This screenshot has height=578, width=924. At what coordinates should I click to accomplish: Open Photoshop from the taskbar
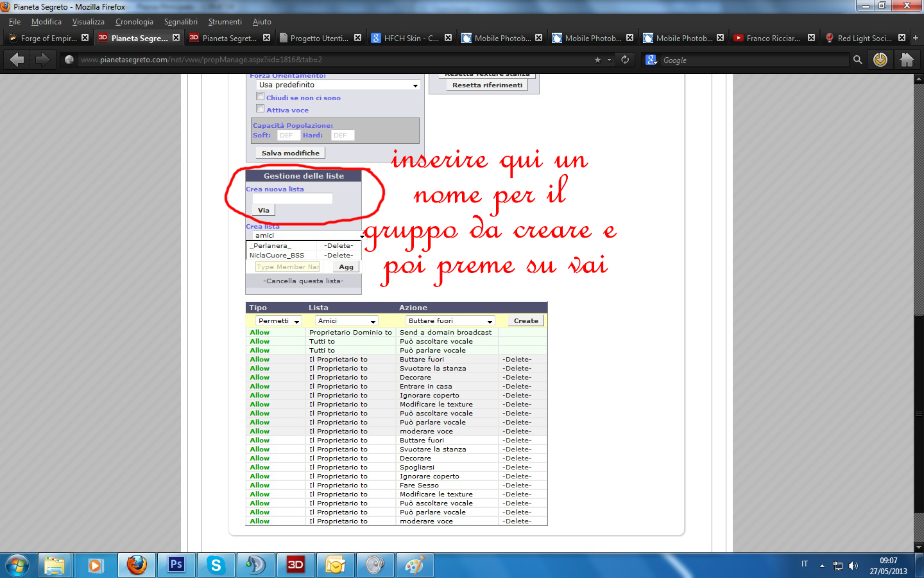pyautogui.click(x=176, y=565)
